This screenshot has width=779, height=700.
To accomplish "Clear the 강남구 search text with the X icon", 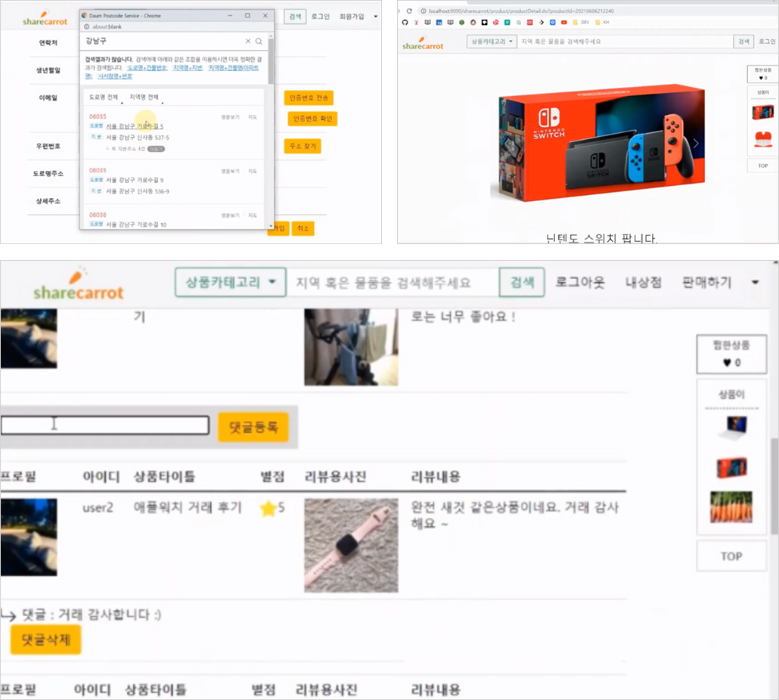I will [248, 42].
